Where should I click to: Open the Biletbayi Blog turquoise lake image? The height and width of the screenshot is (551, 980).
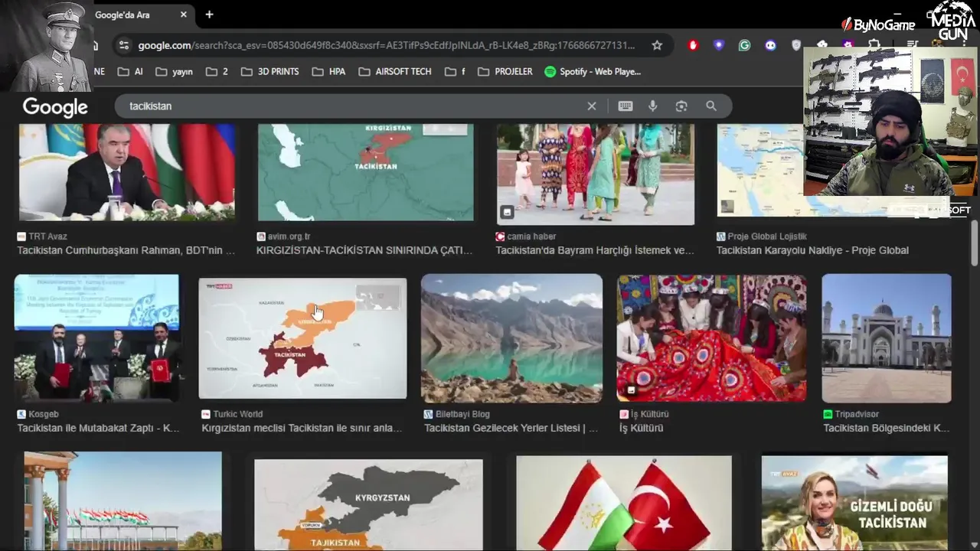click(x=511, y=338)
